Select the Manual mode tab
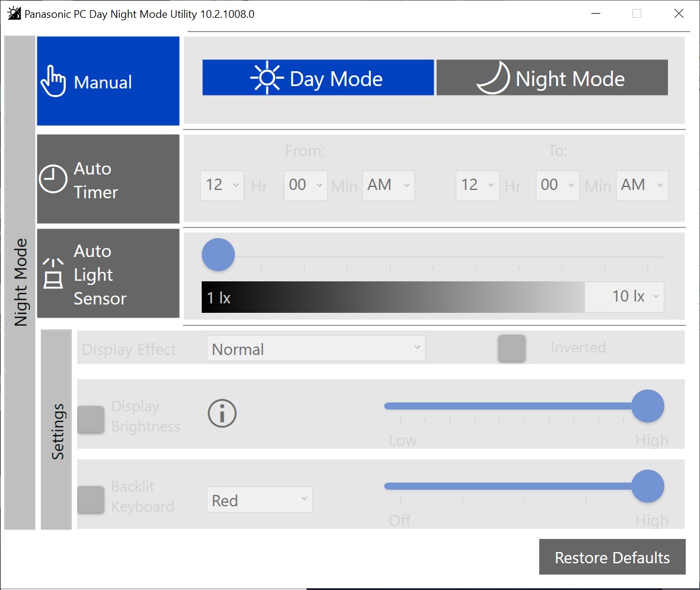The height and width of the screenshot is (590, 700). click(108, 81)
